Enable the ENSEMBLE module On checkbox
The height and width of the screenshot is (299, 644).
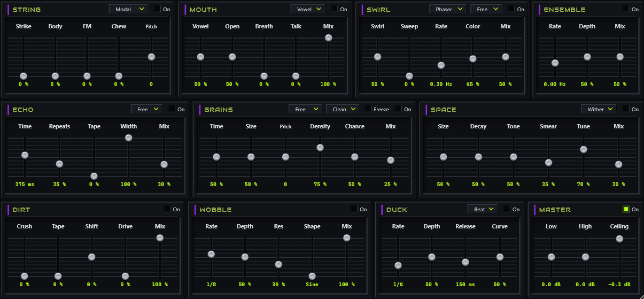626,9
